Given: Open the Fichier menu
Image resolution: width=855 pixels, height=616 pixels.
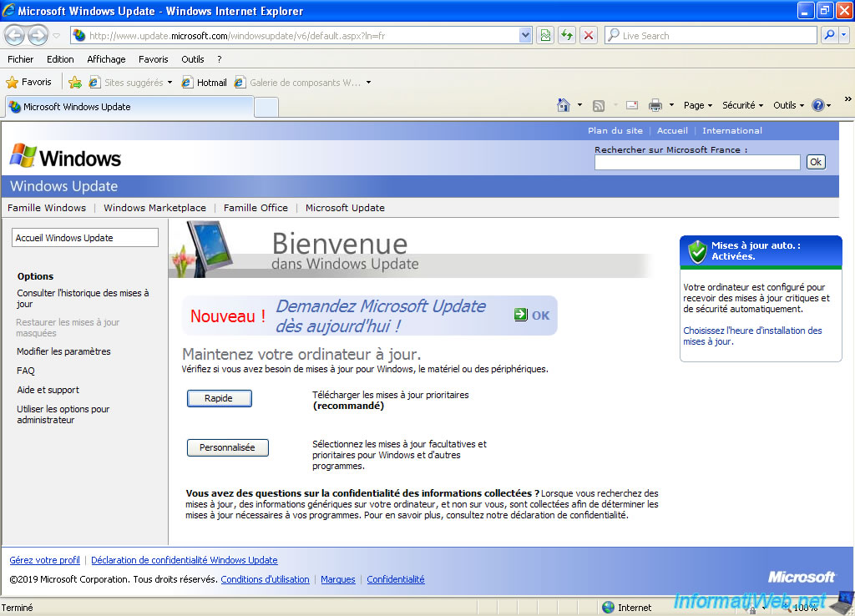Looking at the screenshot, I should coord(21,59).
